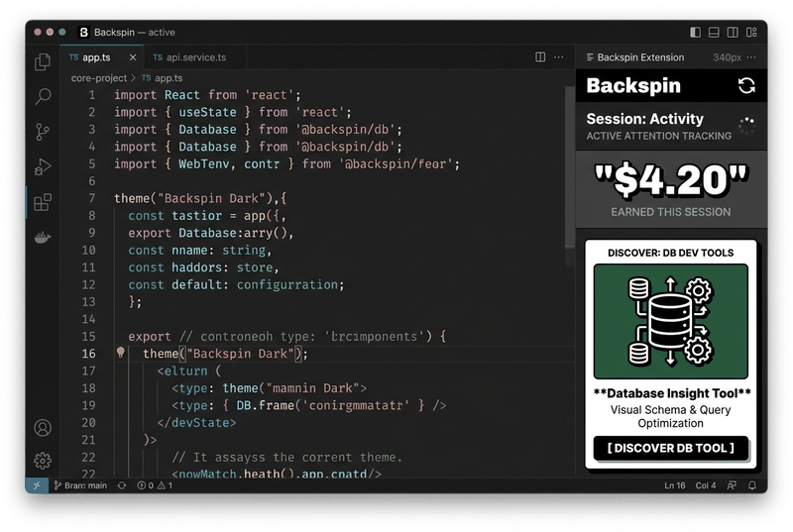
Task: Click 'EARNED THIS SESSION' label
Action: 671,212
